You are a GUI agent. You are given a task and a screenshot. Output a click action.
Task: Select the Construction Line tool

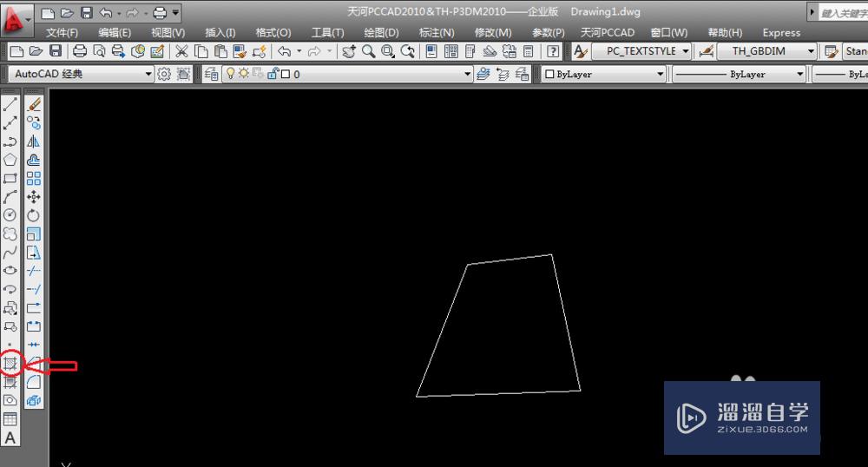coord(10,123)
